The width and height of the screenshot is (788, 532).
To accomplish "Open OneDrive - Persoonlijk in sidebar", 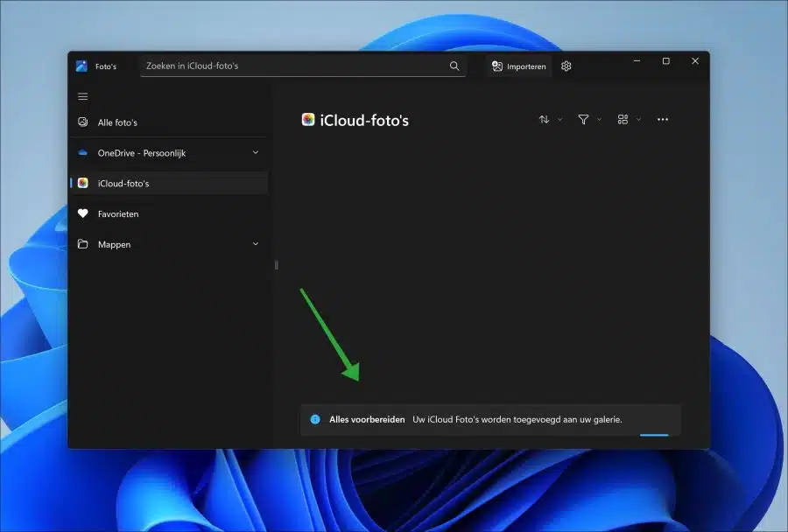I will point(169,153).
